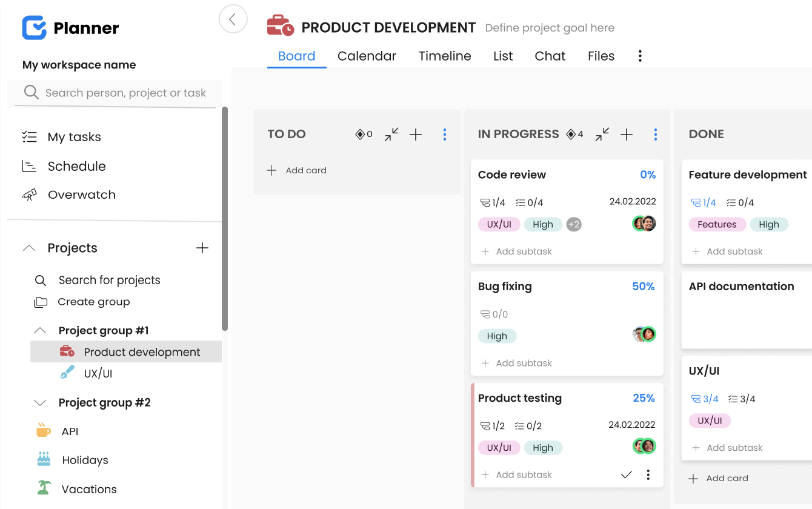Viewport: 812px width, 509px height.
Task: Collapse the sidebar with the arrow button
Action: [x=233, y=19]
